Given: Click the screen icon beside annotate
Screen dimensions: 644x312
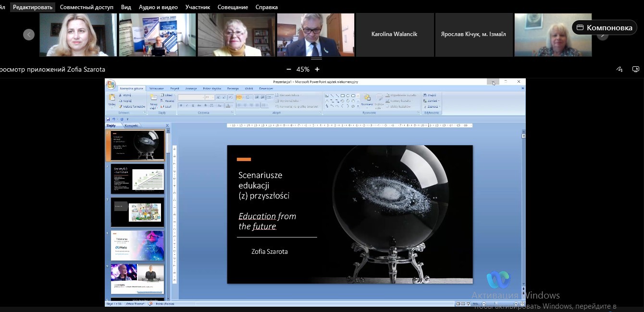Looking at the screenshot, I should click(636, 69).
